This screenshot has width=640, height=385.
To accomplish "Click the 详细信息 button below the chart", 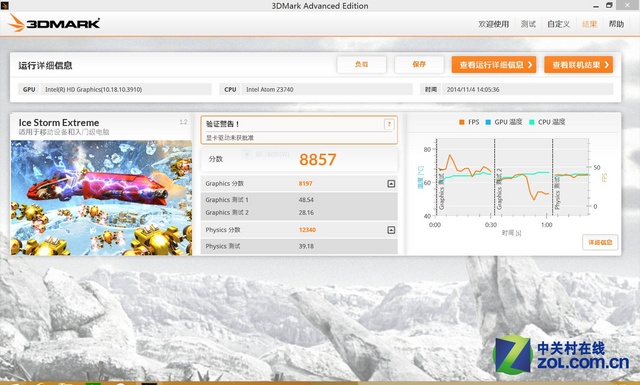I will point(600,243).
